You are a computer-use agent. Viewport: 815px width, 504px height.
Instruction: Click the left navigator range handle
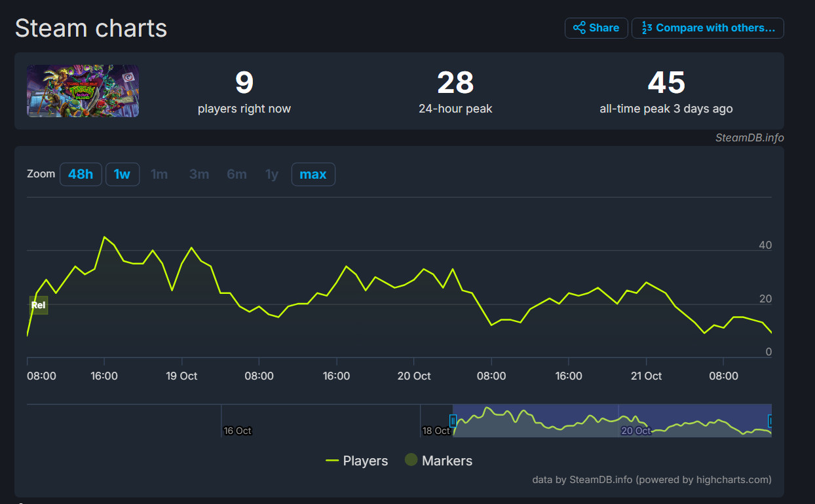tap(453, 420)
